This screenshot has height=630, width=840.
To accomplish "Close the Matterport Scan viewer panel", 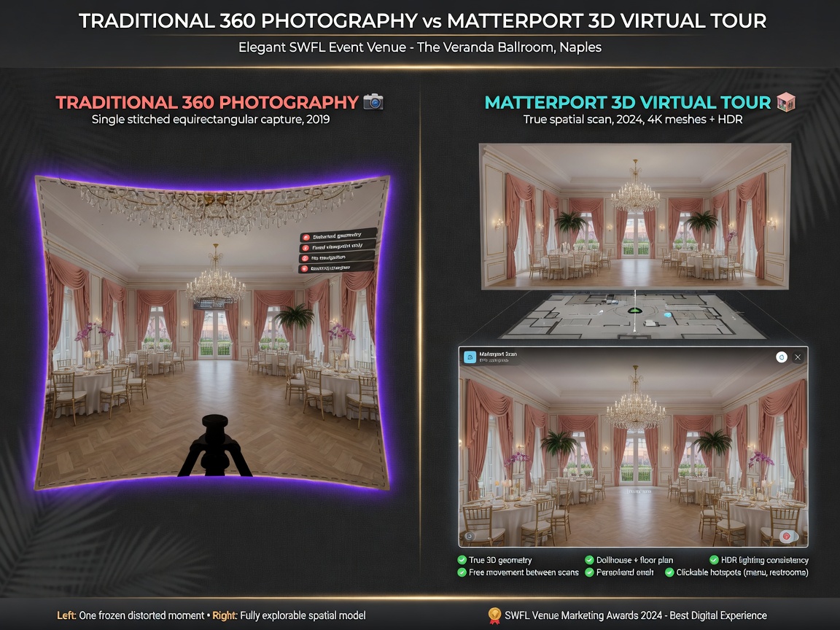I will coord(798,357).
